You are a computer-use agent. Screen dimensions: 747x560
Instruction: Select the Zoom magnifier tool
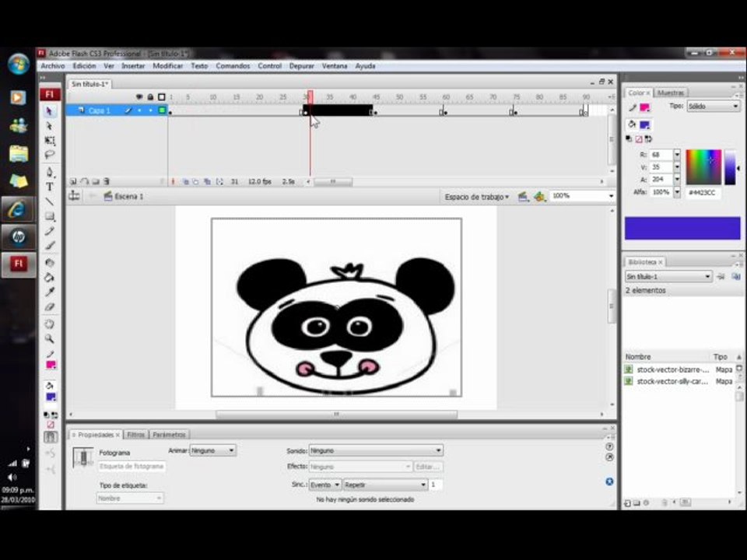pos(49,338)
